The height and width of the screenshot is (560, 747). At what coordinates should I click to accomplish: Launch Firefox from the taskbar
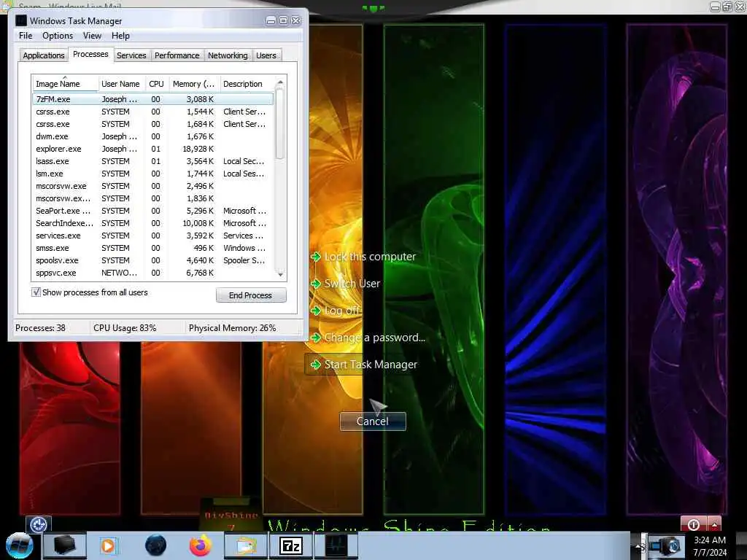pos(201,545)
